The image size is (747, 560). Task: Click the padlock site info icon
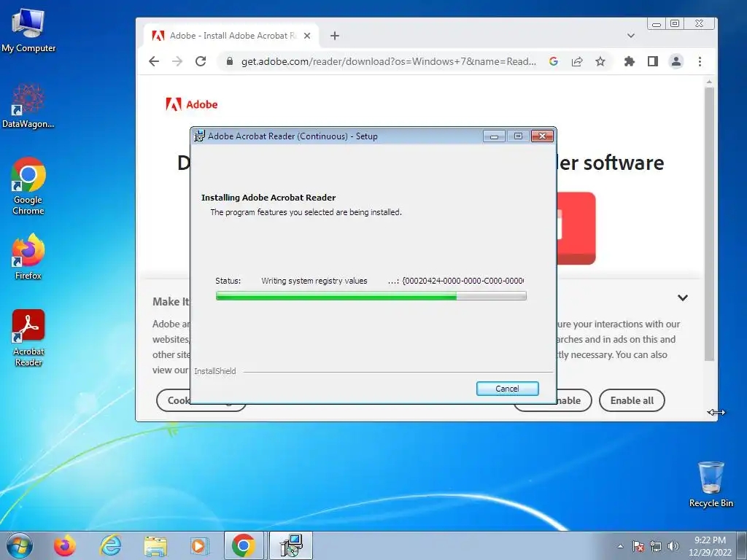pyautogui.click(x=230, y=61)
